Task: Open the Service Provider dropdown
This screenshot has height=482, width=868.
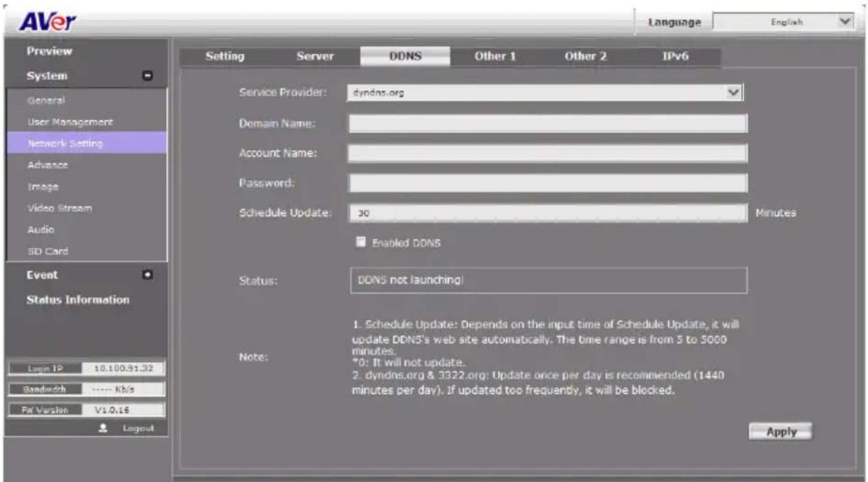Action: pos(546,92)
